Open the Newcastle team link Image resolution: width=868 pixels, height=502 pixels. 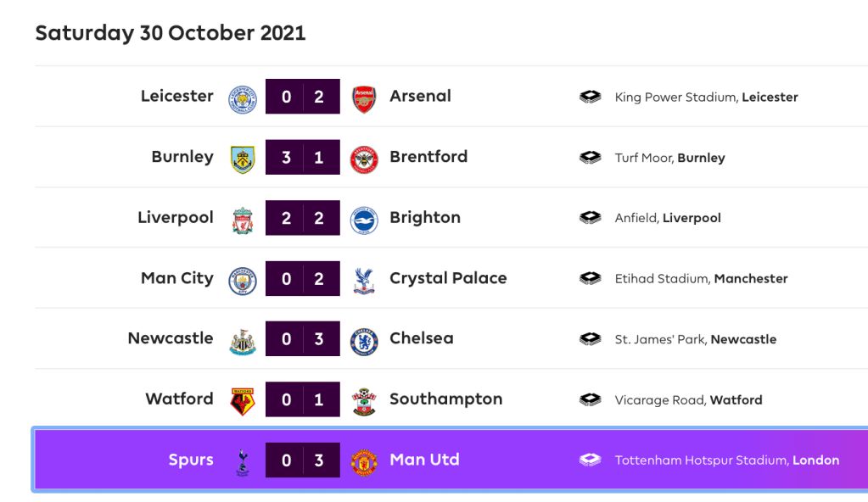[x=171, y=338]
